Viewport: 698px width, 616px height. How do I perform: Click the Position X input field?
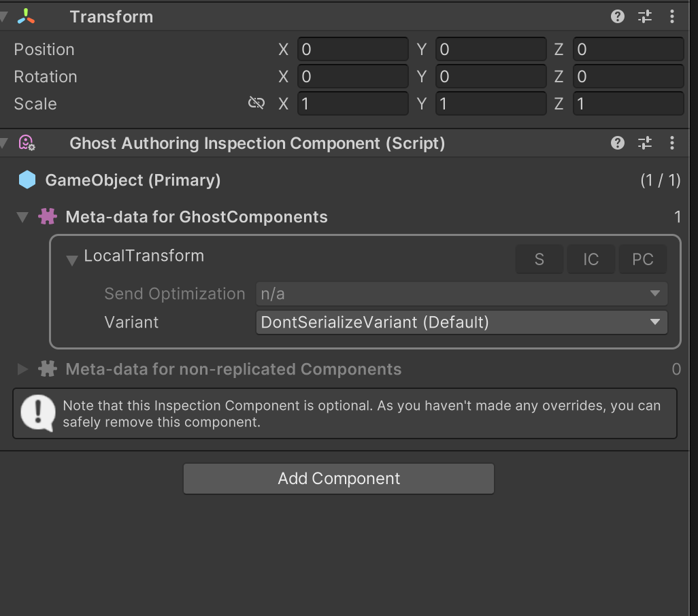tap(352, 50)
